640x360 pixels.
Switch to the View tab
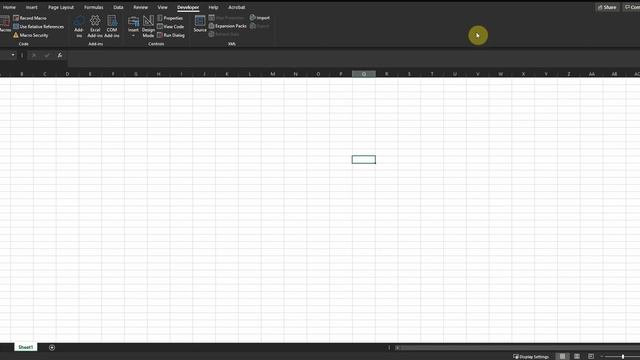162,7
